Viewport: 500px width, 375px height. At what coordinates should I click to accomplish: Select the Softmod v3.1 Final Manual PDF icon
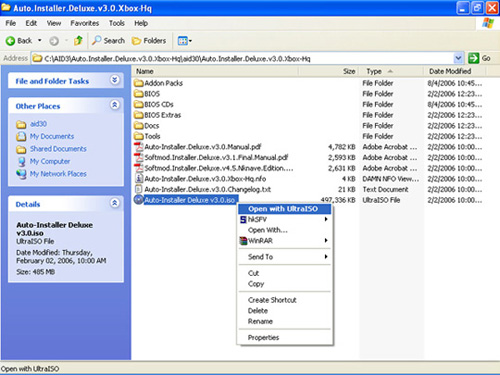pyautogui.click(x=139, y=157)
